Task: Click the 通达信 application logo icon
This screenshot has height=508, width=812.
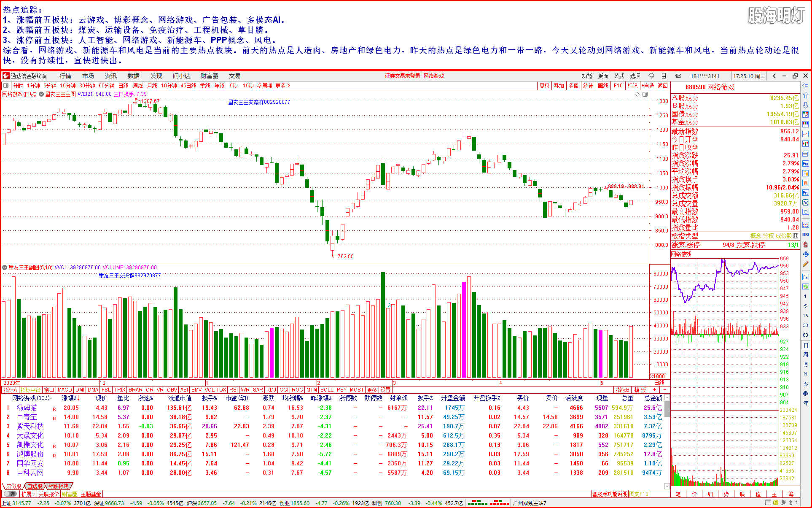Action: pyautogui.click(x=6, y=76)
